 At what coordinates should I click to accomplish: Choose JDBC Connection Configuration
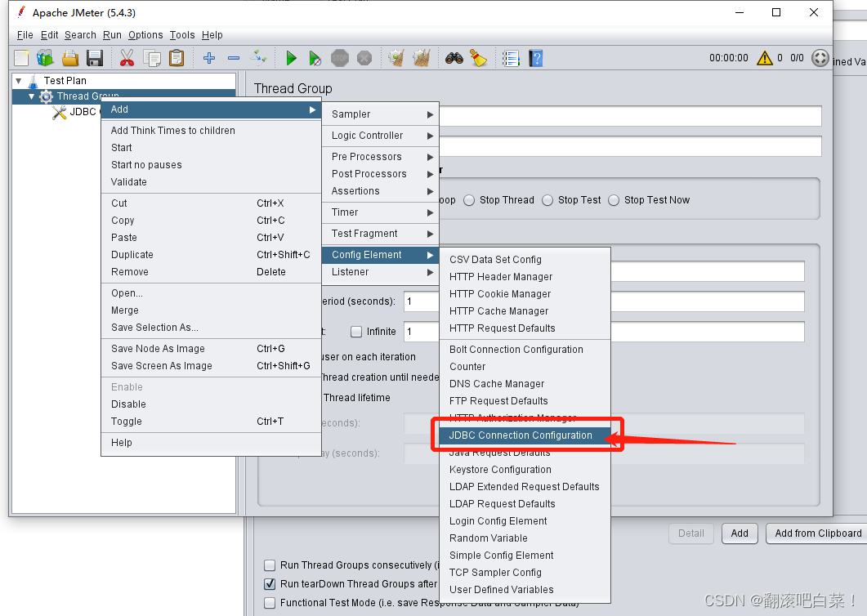click(525, 435)
